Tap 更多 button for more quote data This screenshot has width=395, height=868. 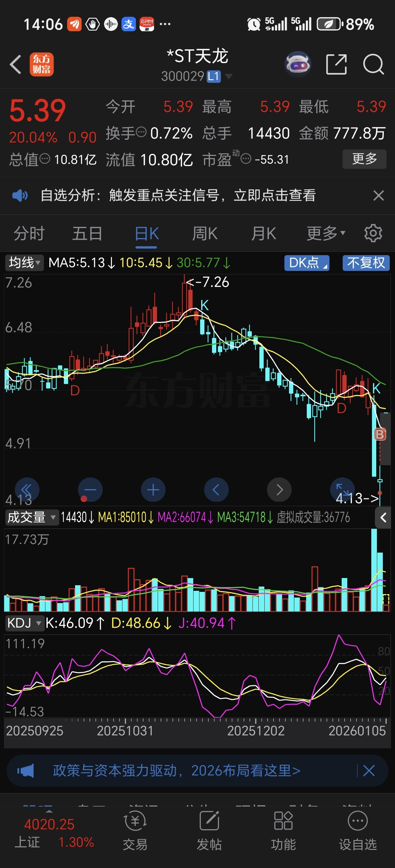pos(364,158)
